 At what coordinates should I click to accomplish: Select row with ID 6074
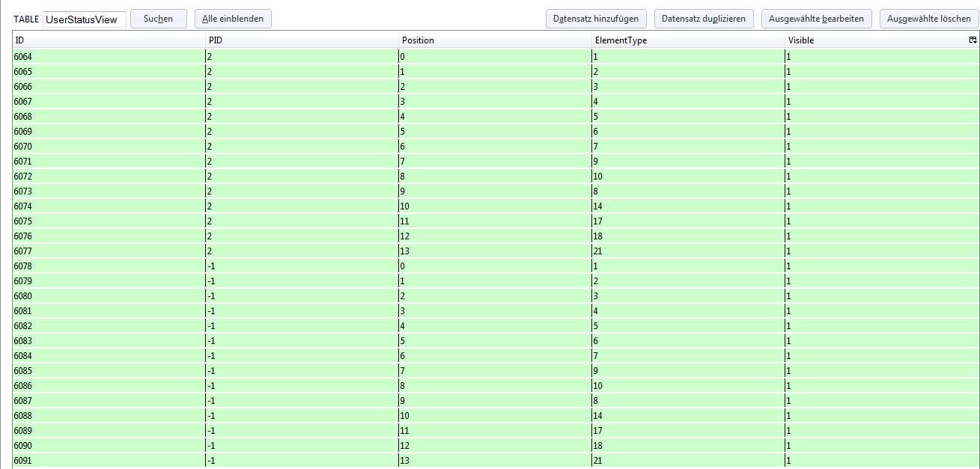click(x=495, y=206)
